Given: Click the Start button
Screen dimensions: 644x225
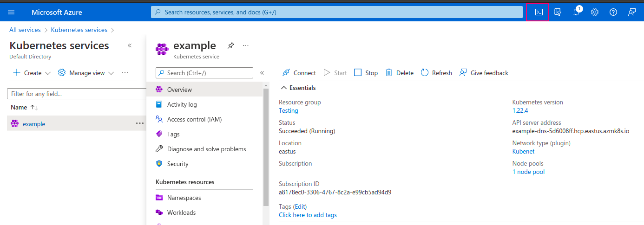Looking at the screenshot, I should pyautogui.click(x=335, y=73).
